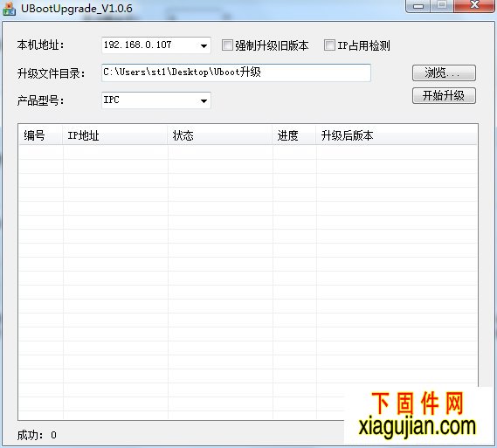
Task: Click the UBootUpgrade app icon in title bar
Action: tap(9, 9)
